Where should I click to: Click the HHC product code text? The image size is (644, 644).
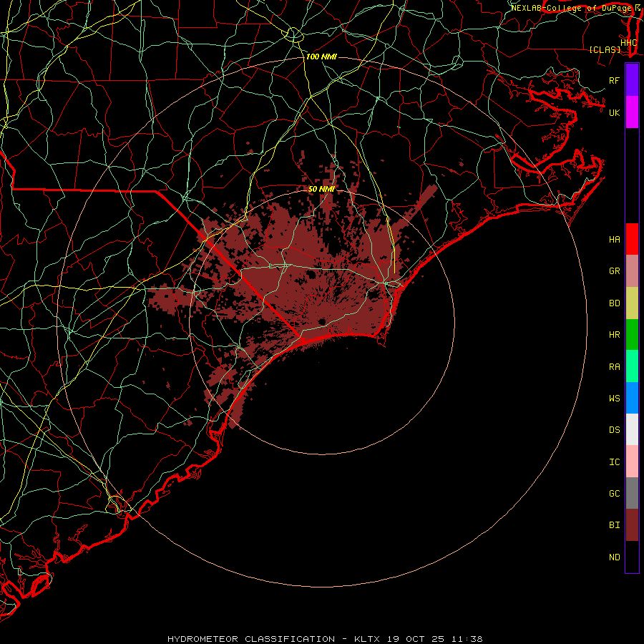pos(628,43)
